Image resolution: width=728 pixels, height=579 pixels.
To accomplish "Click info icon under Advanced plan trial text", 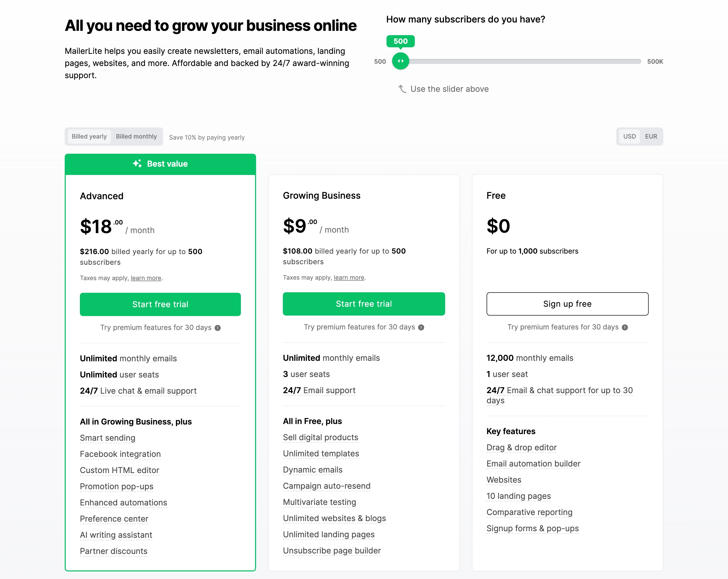I will coord(218,328).
